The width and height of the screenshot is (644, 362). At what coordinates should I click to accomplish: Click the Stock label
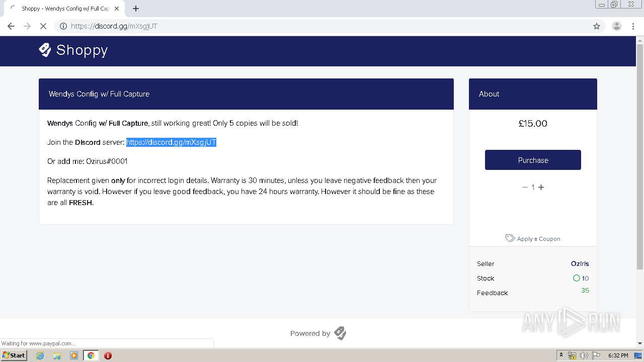pos(486,278)
